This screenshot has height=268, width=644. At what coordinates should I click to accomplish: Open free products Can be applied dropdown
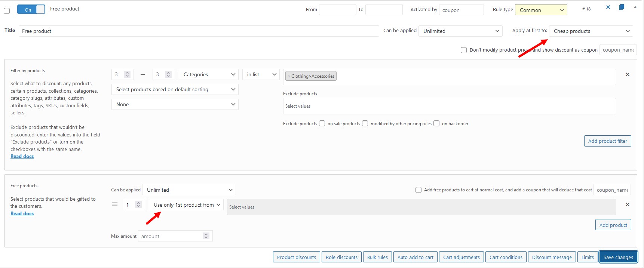tap(189, 190)
